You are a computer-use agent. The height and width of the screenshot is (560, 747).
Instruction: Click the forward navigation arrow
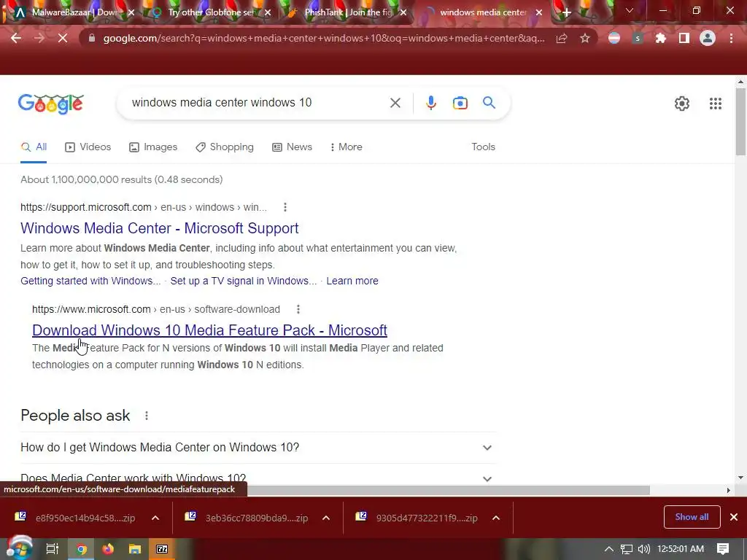click(39, 38)
